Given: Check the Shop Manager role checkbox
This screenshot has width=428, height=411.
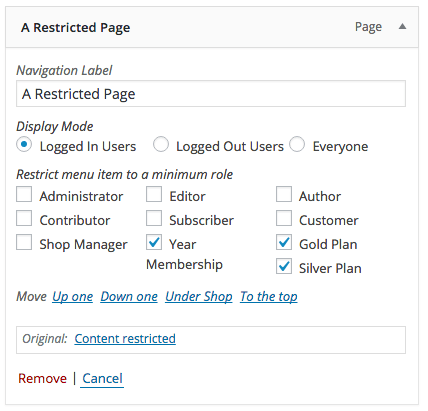Looking at the screenshot, I should click(x=24, y=242).
